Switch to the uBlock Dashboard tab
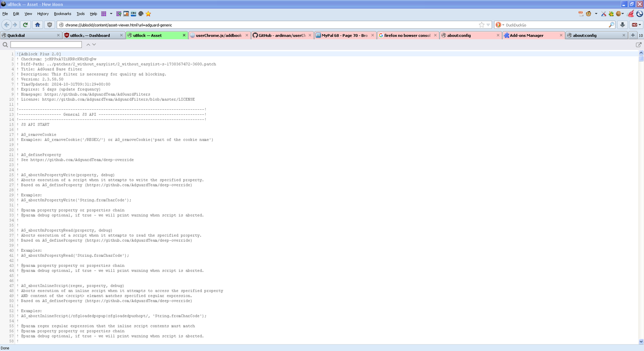 pos(94,35)
